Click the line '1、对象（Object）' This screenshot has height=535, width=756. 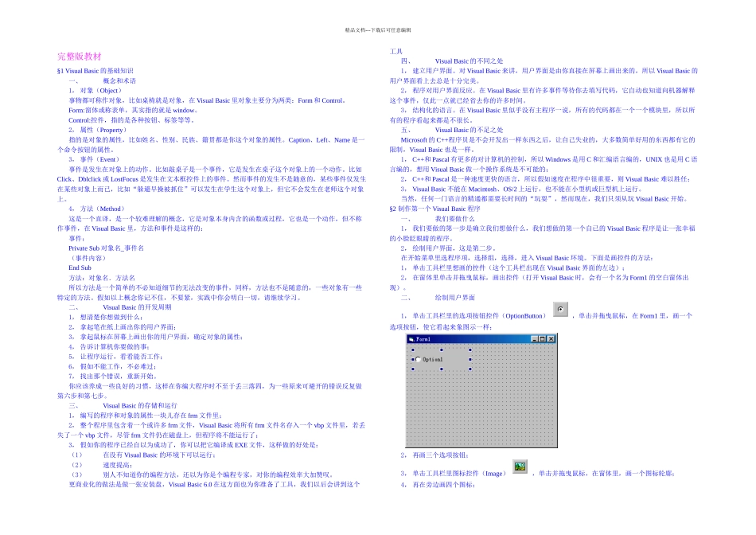click(x=95, y=91)
